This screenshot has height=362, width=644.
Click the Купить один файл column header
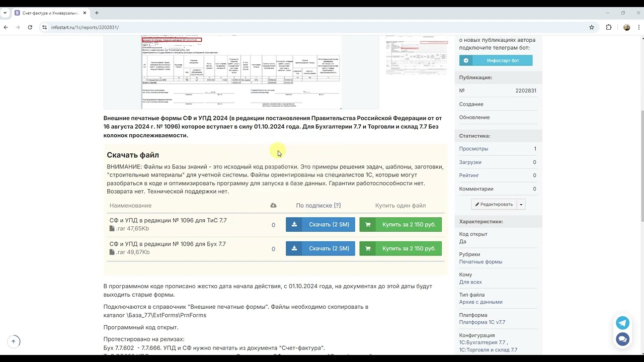click(400, 205)
